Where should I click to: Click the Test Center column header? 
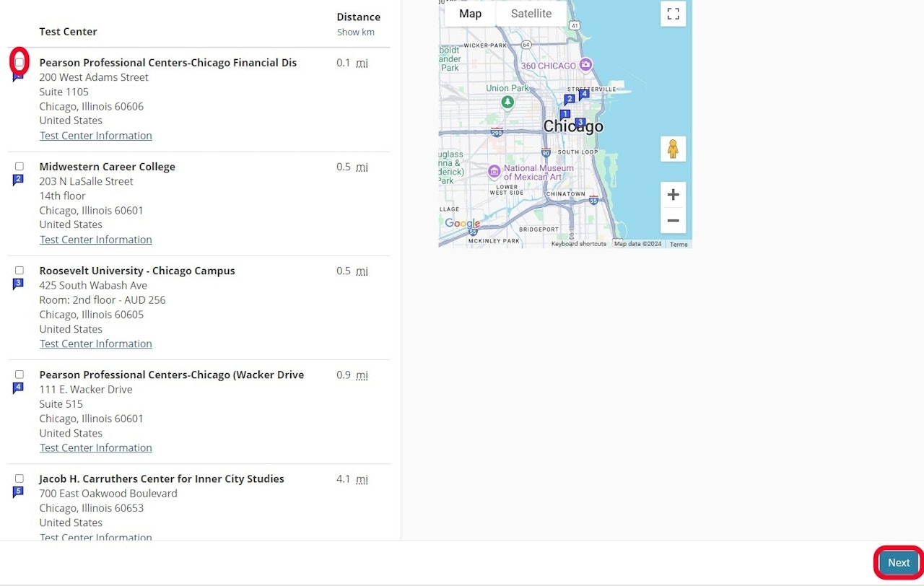click(x=68, y=32)
